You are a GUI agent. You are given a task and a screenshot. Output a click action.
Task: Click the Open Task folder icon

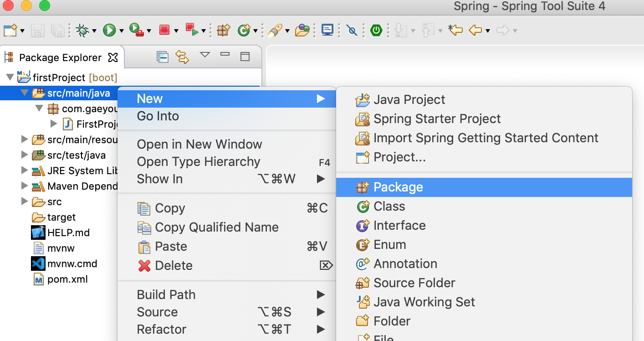click(302, 31)
